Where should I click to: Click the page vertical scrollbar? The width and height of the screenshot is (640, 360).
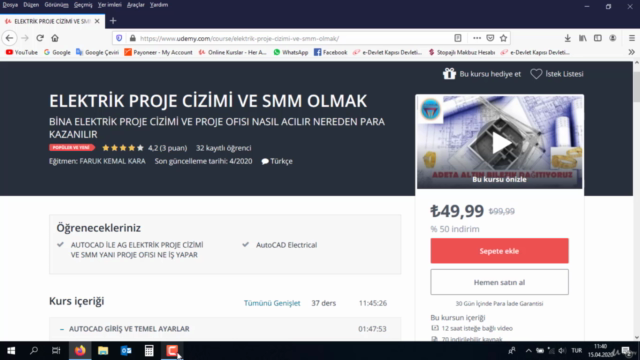coord(636,201)
